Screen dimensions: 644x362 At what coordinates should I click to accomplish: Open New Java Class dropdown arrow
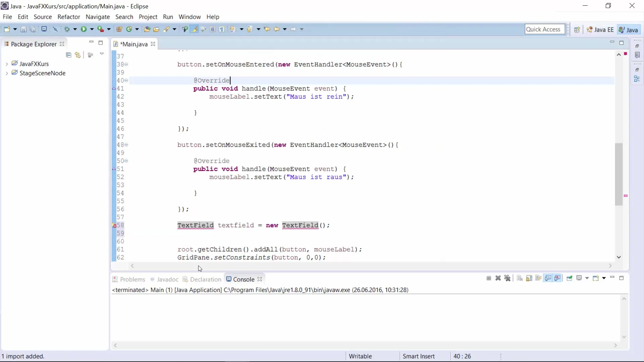pos(137,29)
